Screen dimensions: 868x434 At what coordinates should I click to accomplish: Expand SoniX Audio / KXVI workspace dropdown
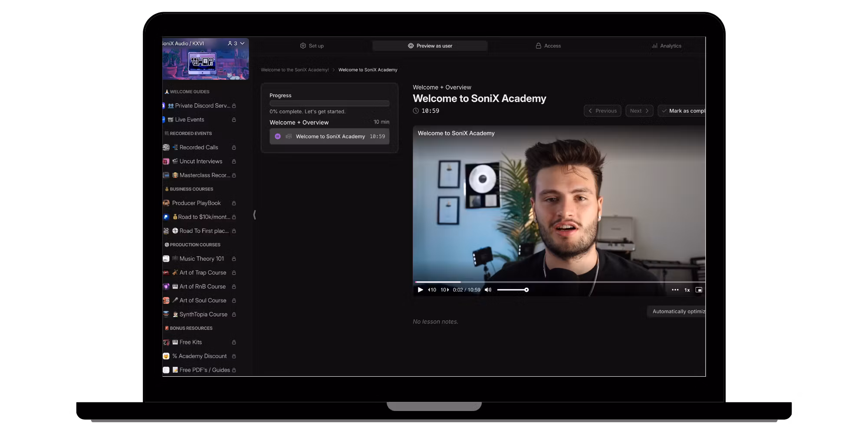[x=242, y=43]
